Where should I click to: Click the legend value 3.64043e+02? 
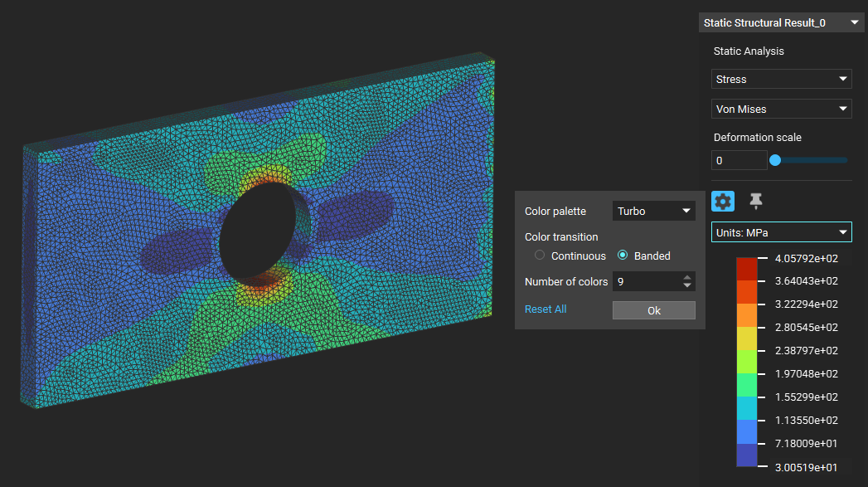point(807,281)
